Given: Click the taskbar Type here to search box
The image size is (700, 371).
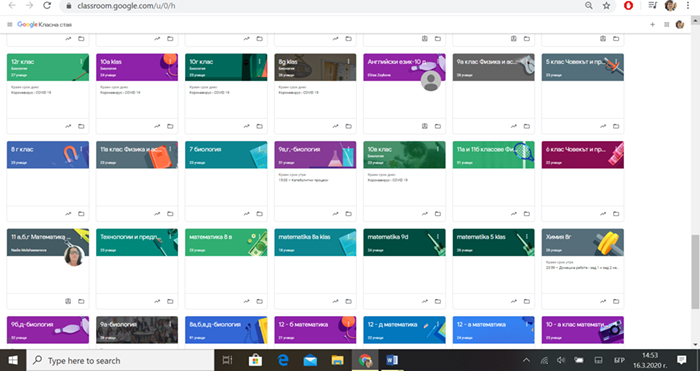Looking at the screenshot, I should pyautogui.click(x=120, y=360).
